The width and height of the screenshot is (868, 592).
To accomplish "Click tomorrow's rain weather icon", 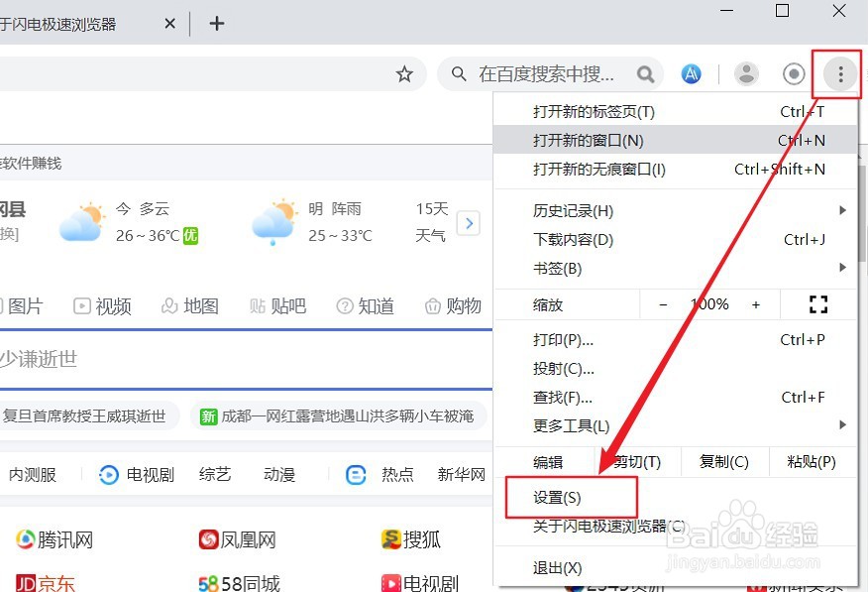I will pyautogui.click(x=274, y=222).
